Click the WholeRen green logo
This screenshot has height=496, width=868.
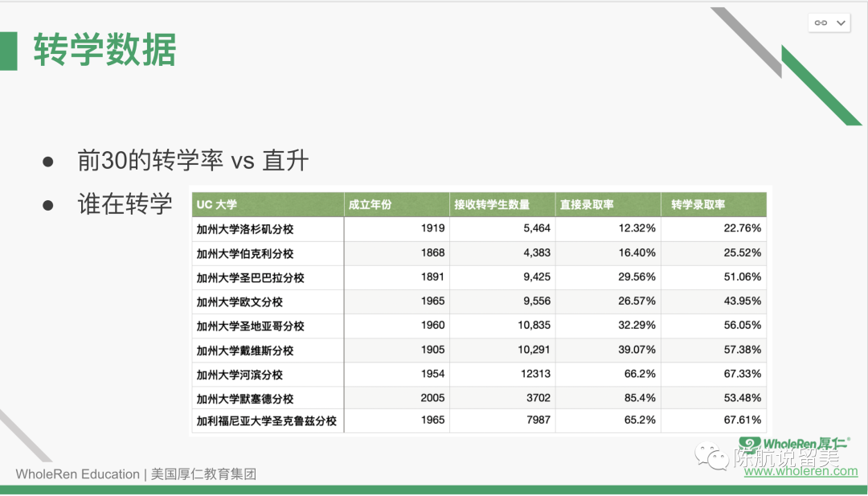(x=794, y=445)
